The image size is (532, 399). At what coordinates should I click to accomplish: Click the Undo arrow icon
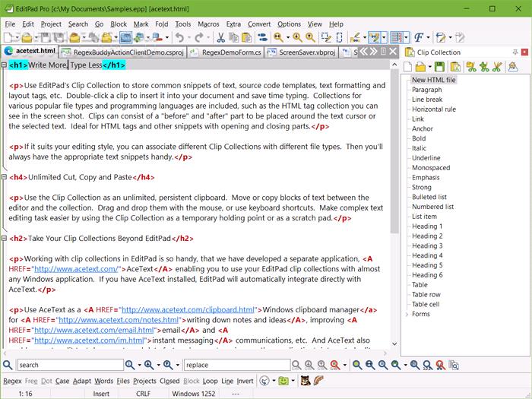coord(179,37)
